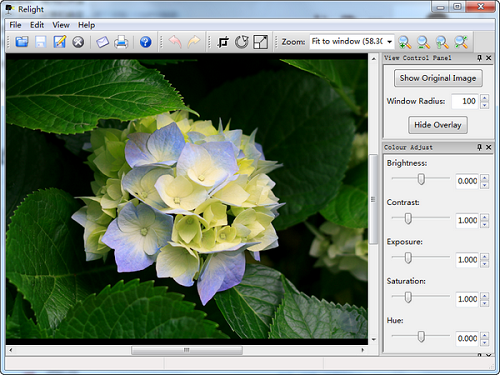Click the Redo arrow icon

[194, 42]
